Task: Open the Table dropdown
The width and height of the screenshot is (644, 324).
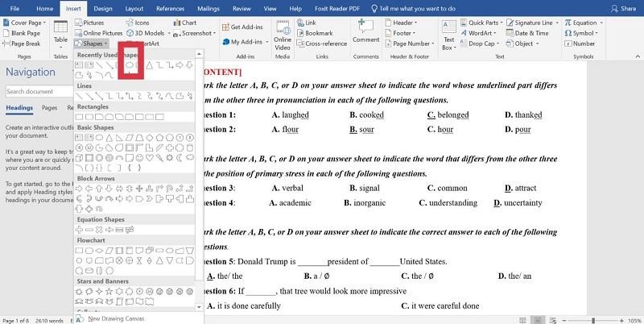Action: tap(61, 35)
